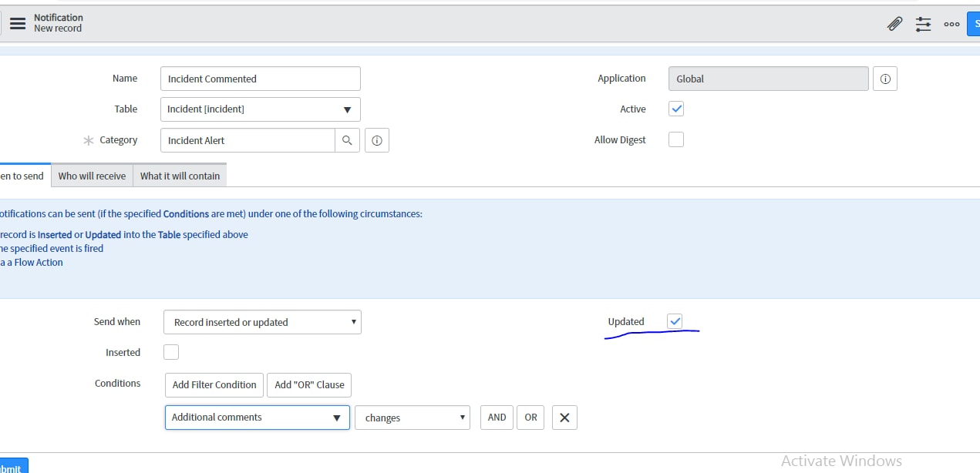This screenshot has width=980, height=473.
Task: Click the info icon beside Category
Action: click(x=377, y=140)
